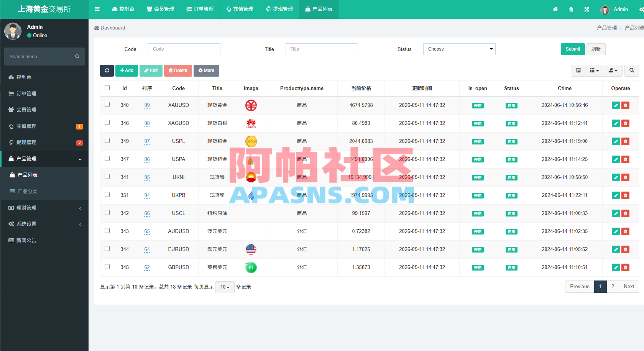
Task: Toggle the sidebar hamburger menu icon
Action: click(97, 9)
